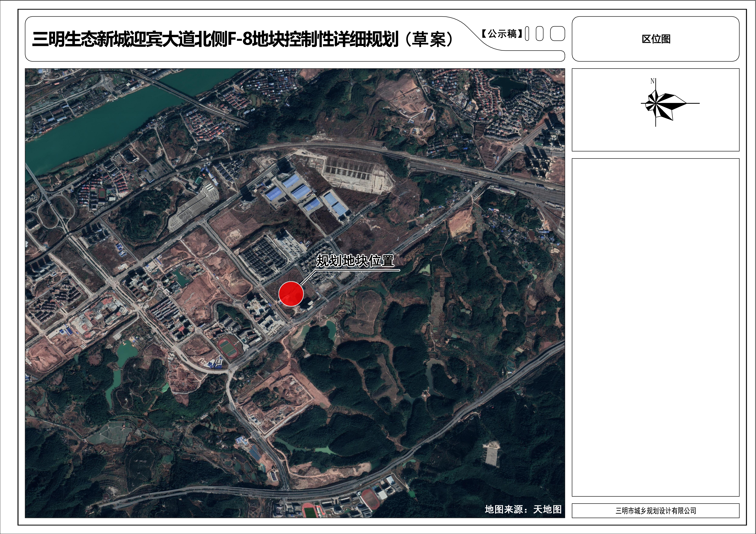756x534 pixels.
Task: Click the empty legend panel below the compass
Action: tap(656, 327)
